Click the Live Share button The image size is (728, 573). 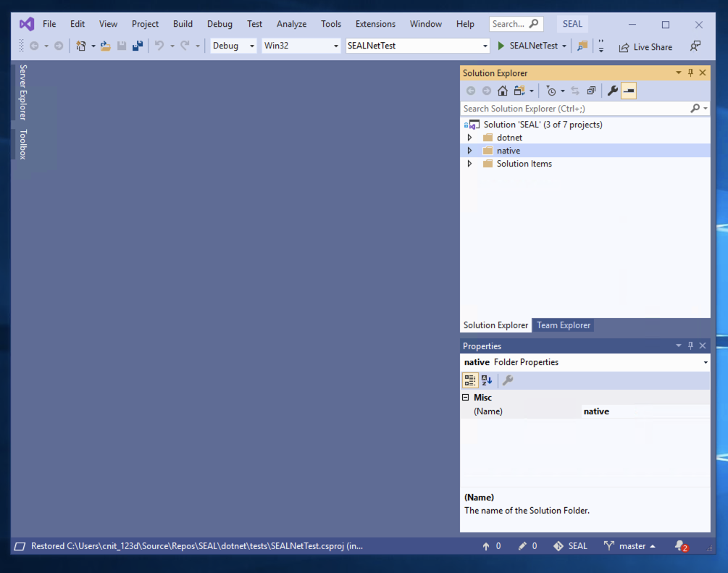(645, 47)
